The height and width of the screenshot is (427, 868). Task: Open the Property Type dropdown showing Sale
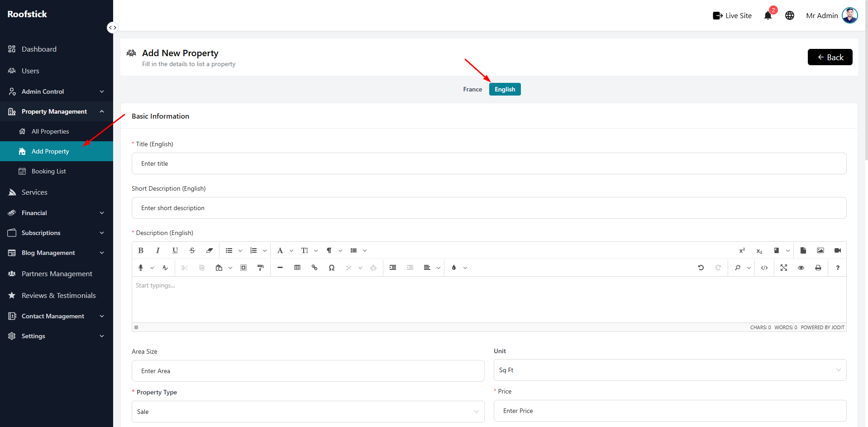[x=308, y=412]
